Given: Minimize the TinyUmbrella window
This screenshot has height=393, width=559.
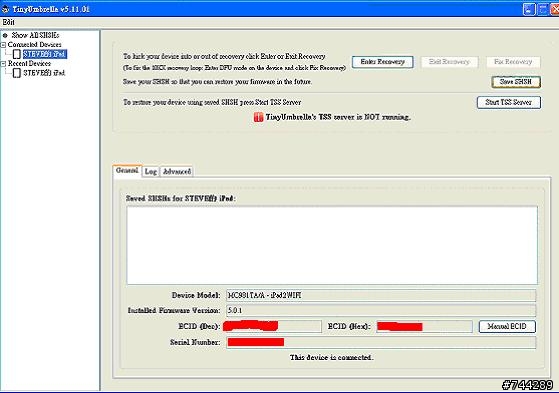Looking at the screenshot, I should [529, 9].
